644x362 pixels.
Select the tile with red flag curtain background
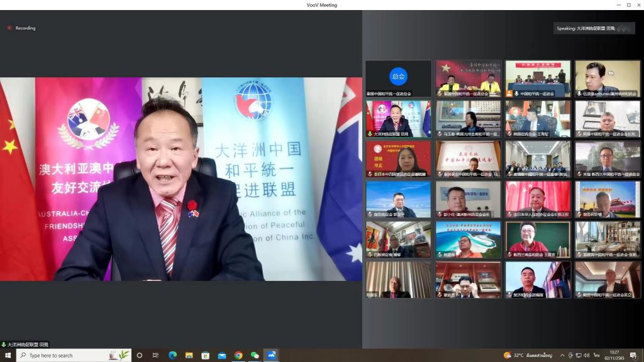(538, 199)
